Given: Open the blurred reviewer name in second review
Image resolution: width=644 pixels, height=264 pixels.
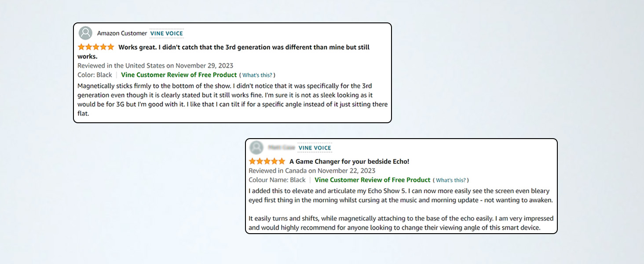Looking at the screenshot, I should coord(281,147).
